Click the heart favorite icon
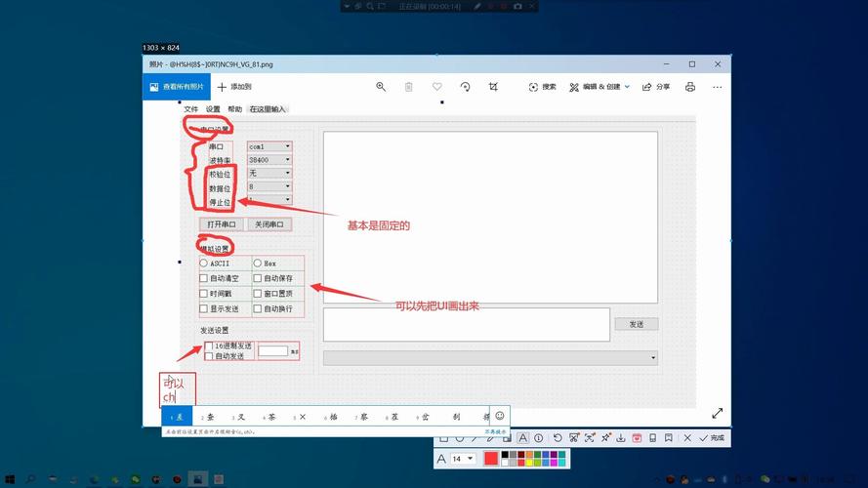Viewport: 868px width, 488px height. [x=437, y=87]
